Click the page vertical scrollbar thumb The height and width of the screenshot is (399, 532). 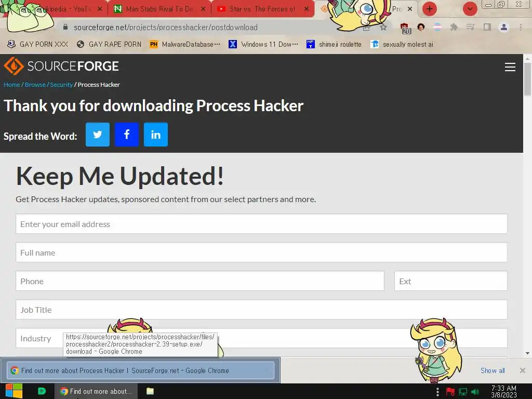point(527,79)
